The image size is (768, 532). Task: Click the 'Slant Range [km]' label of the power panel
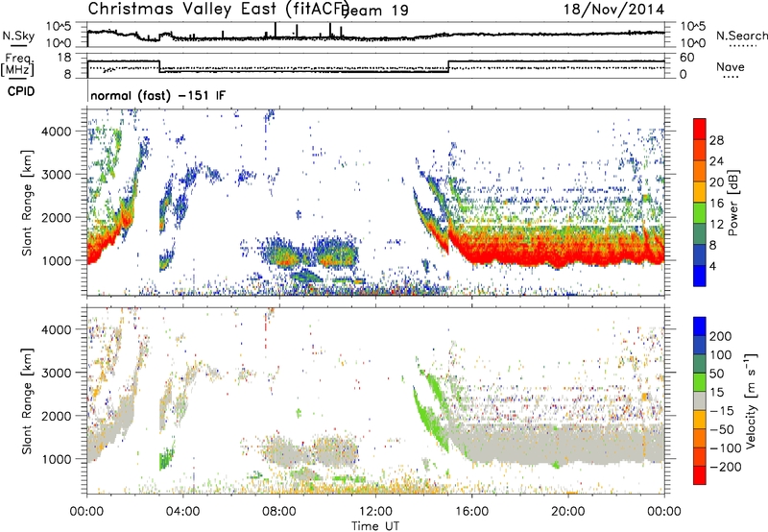[x=27, y=203]
